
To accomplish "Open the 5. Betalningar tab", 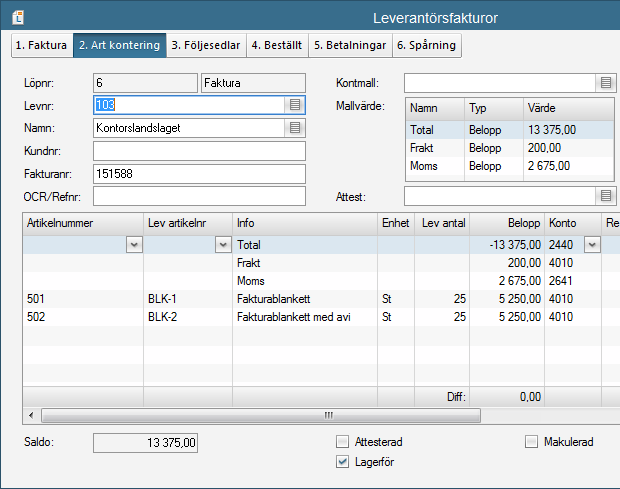I will click(x=350, y=45).
